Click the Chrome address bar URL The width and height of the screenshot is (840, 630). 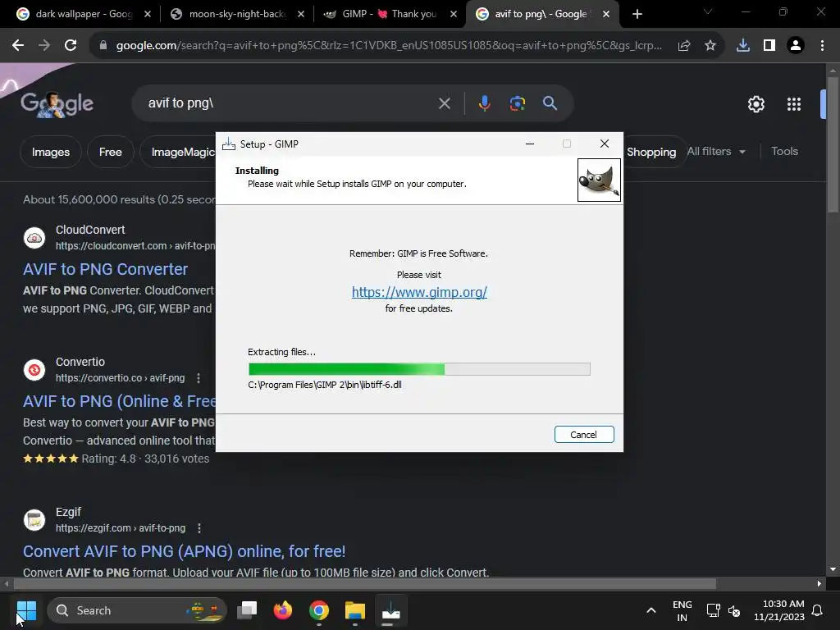coord(388,46)
